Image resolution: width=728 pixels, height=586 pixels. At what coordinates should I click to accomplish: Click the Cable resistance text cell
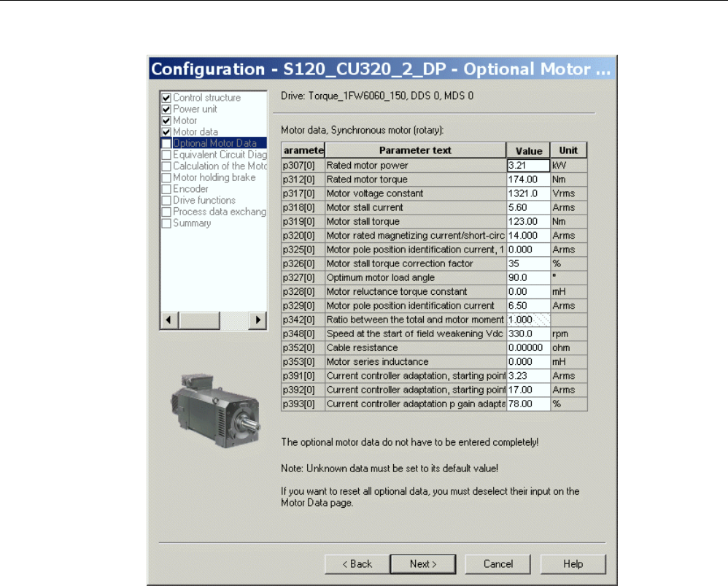[416, 347]
